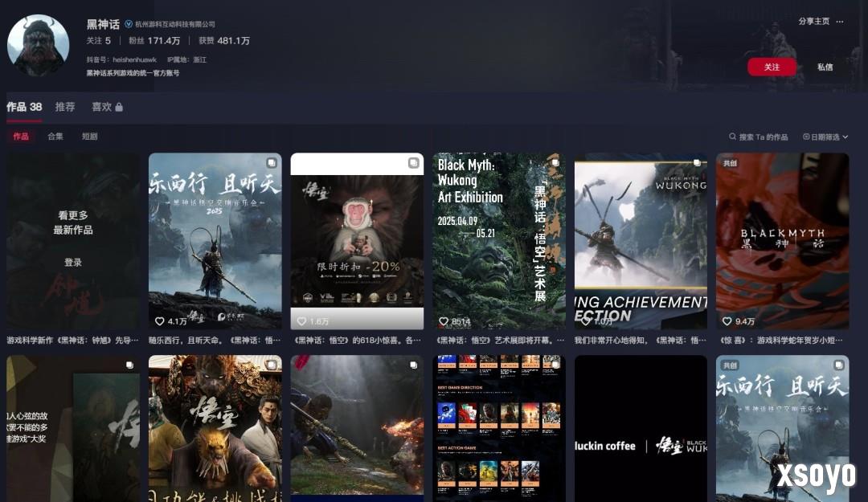This screenshot has width=868, height=502.
Task: Expand the 日期筛选 date filter dropdown
Action: 825,137
